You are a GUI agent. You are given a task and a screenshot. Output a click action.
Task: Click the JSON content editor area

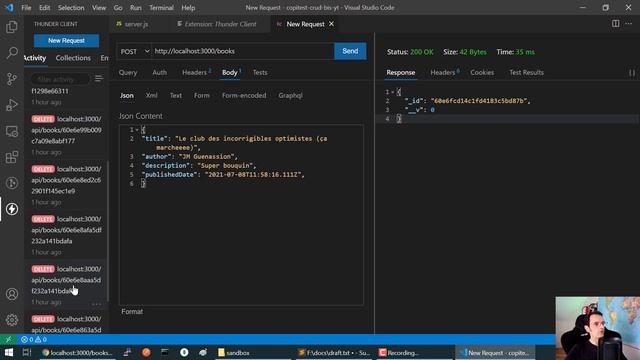tap(241, 215)
